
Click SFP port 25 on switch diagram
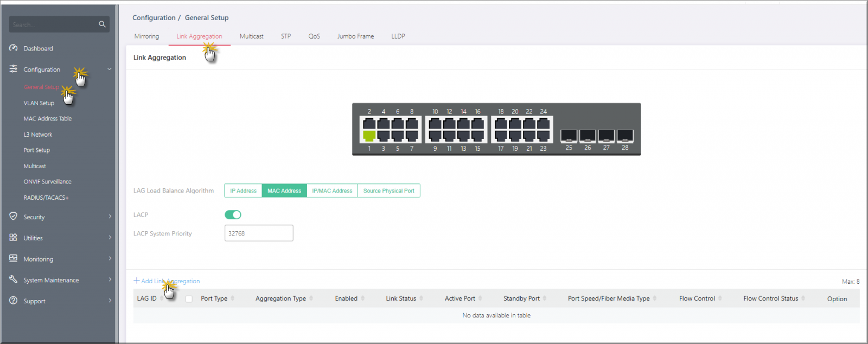pos(569,136)
